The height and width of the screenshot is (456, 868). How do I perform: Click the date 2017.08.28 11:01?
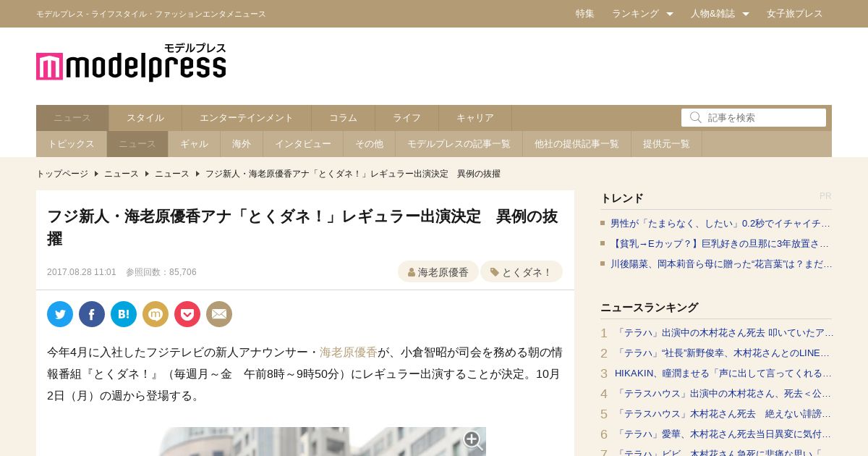82,272
